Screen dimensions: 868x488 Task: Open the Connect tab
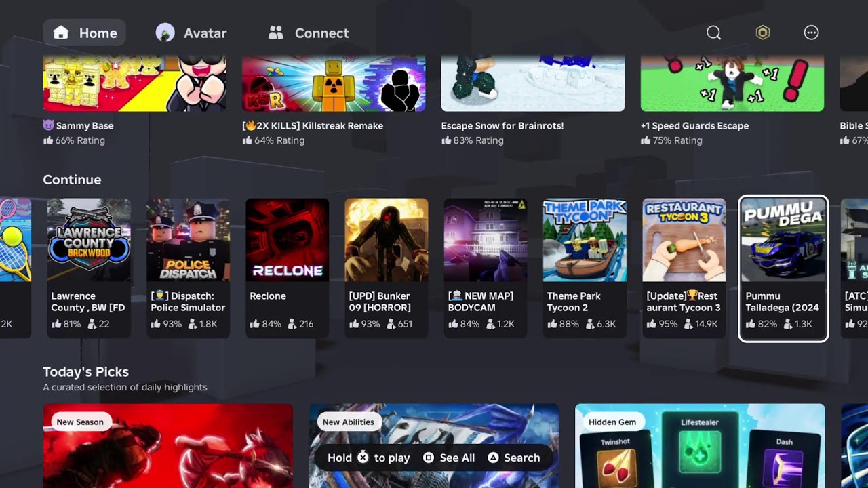[x=309, y=33]
